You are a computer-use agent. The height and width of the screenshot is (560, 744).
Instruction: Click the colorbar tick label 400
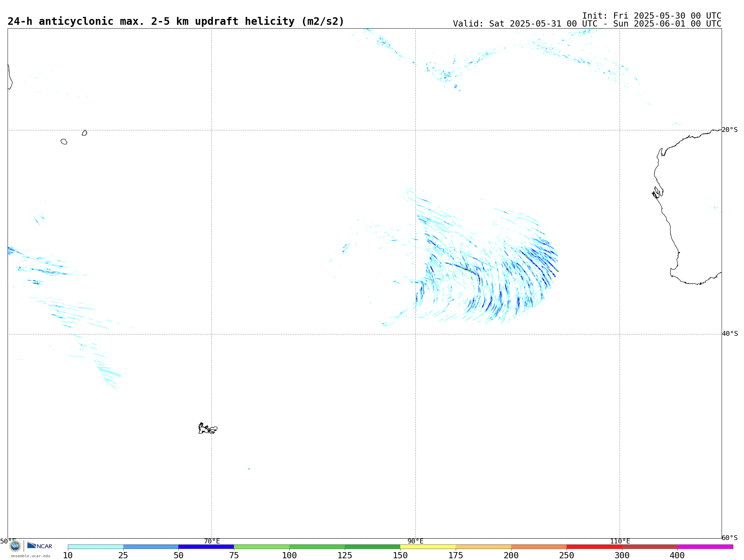(677, 556)
